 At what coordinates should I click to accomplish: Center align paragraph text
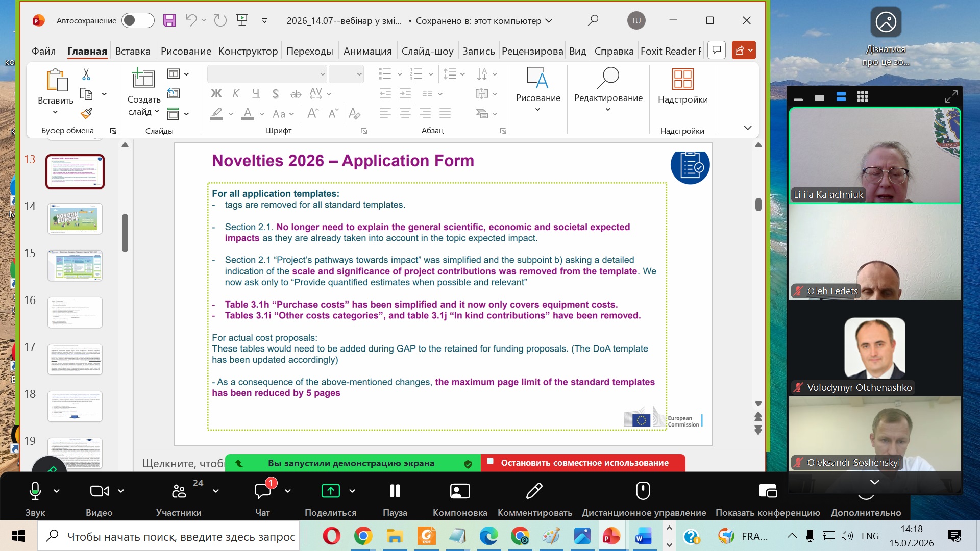(x=405, y=113)
